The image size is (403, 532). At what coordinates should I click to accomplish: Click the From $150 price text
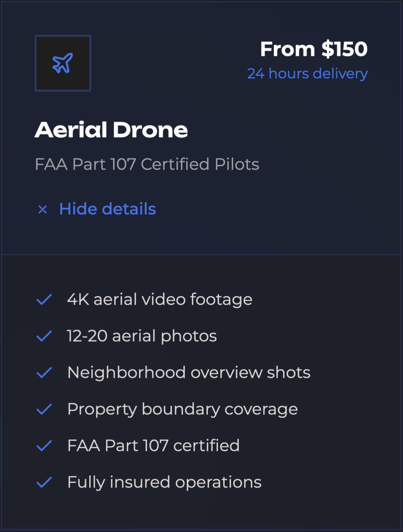(x=313, y=49)
